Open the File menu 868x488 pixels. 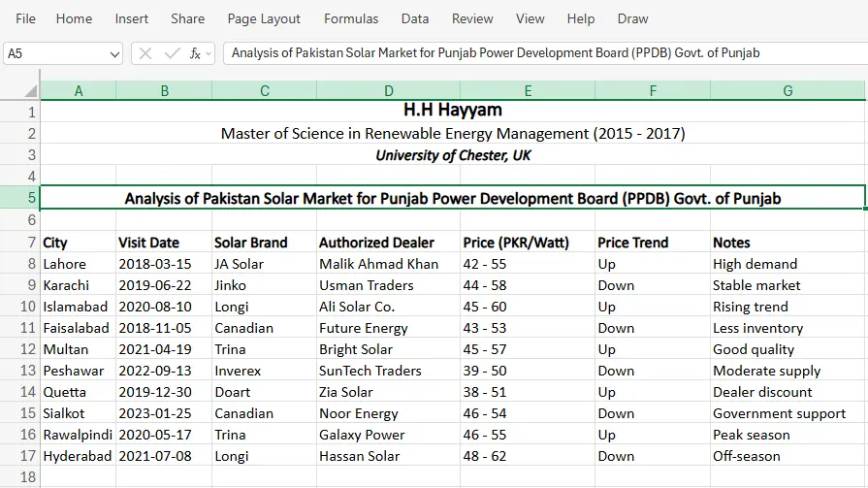(x=25, y=18)
